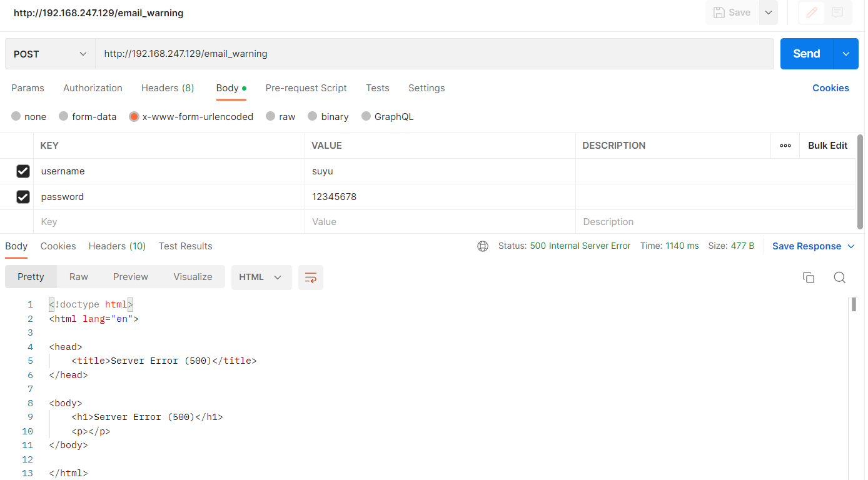Uncheck the password parameter checkbox

(x=23, y=197)
